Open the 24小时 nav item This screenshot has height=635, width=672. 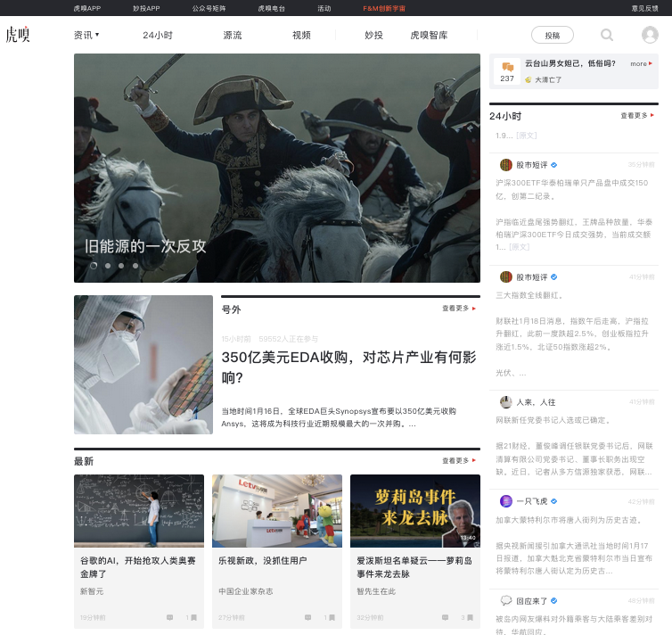click(158, 35)
